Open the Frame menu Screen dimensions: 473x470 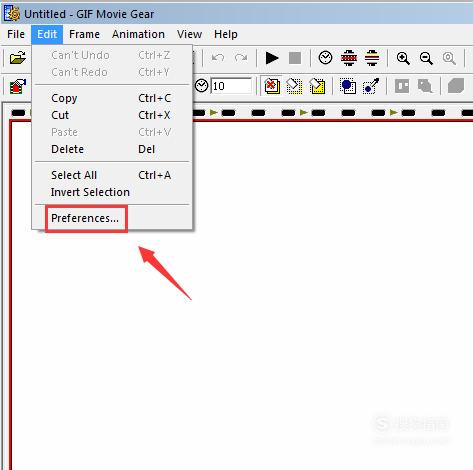coord(84,34)
